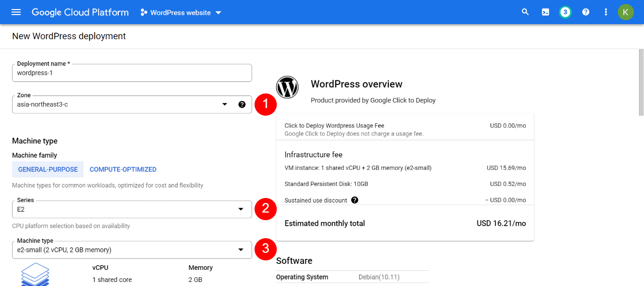The width and height of the screenshot is (644, 286).
Task: Click Google Cloud Platform logo text
Action: [80, 12]
